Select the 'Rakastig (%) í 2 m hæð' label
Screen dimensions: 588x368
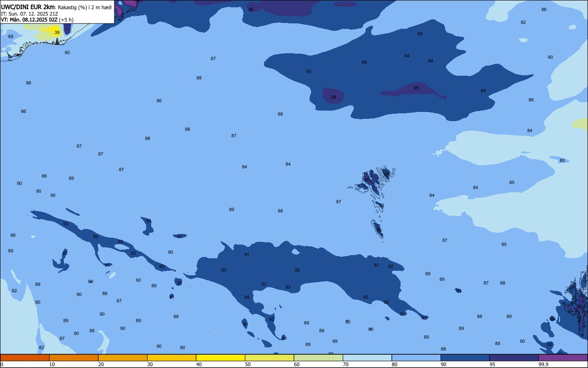coord(85,7)
